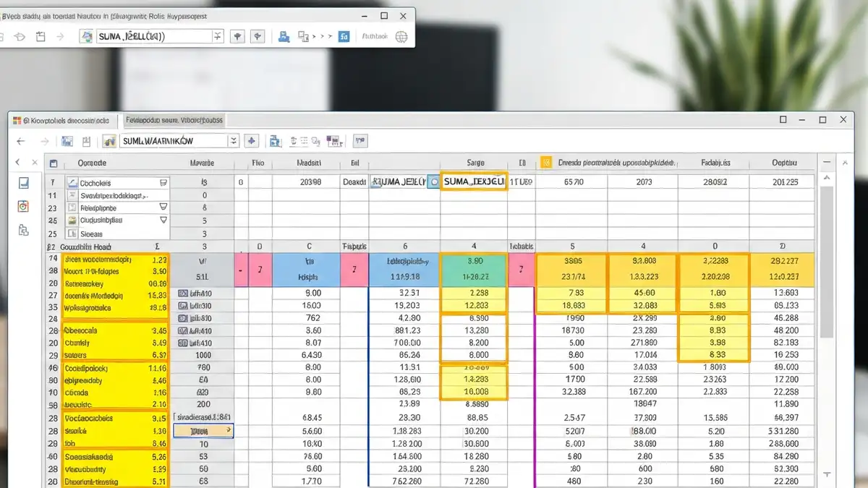Click in the top window's SUMA JEELL formula field

point(153,36)
